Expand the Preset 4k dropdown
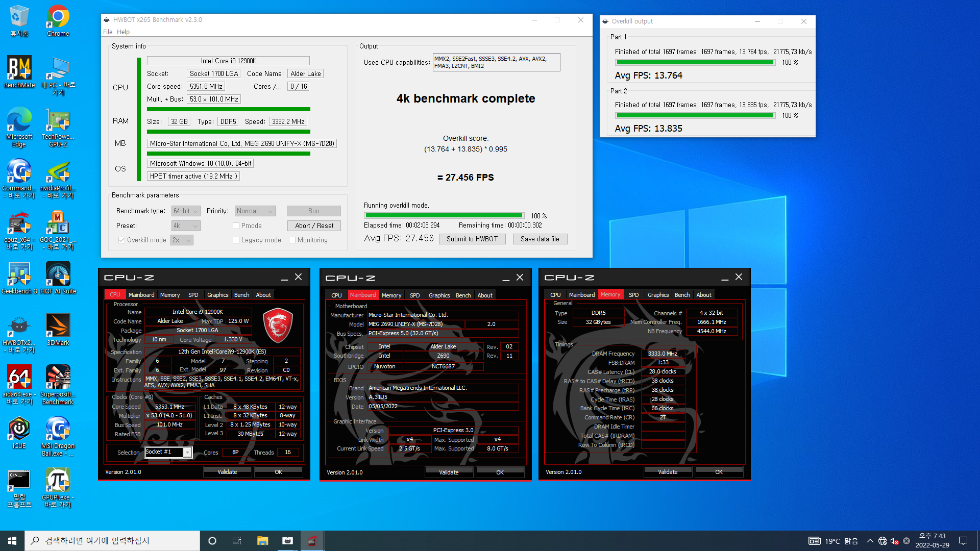The image size is (980, 551). coord(186,226)
